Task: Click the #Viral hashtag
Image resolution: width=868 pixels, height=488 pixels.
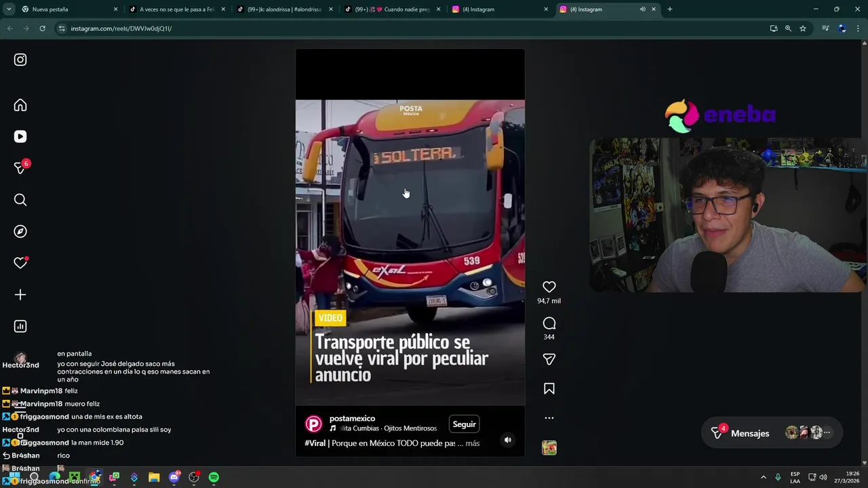Action: click(x=315, y=443)
